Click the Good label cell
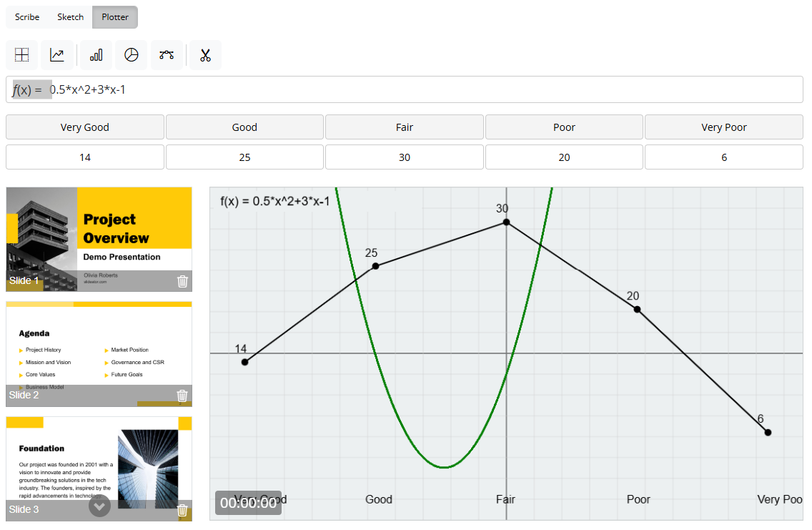Image resolution: width=812 pixels, height=530 pixels. pos(244,127)
